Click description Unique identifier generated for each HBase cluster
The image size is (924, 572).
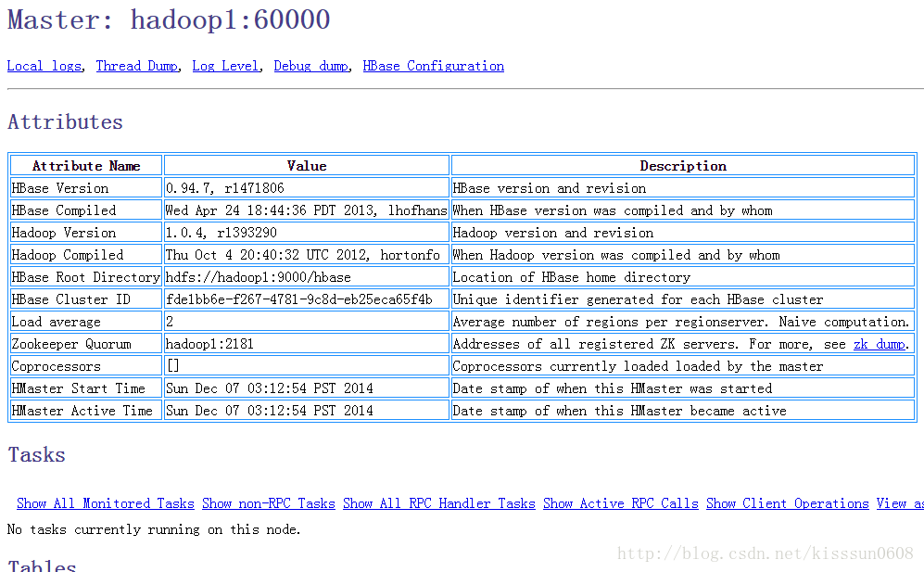pos(683,299)
